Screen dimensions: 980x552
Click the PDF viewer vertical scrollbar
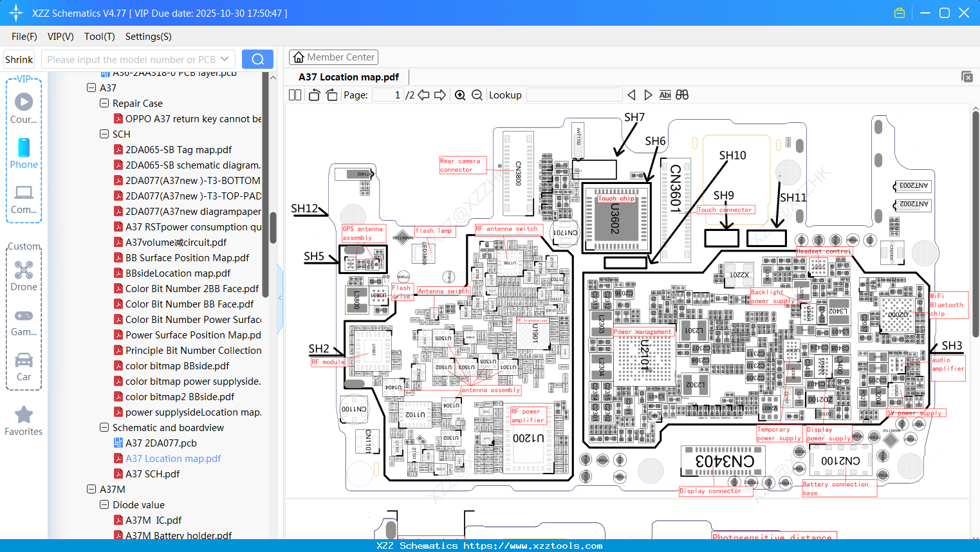point(975,225)
